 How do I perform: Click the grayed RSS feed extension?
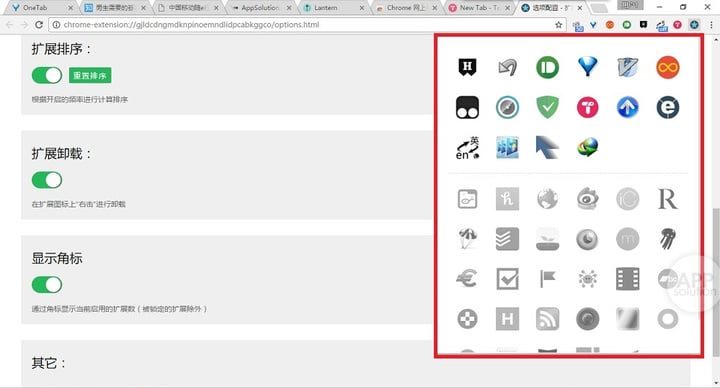(547, 319)
